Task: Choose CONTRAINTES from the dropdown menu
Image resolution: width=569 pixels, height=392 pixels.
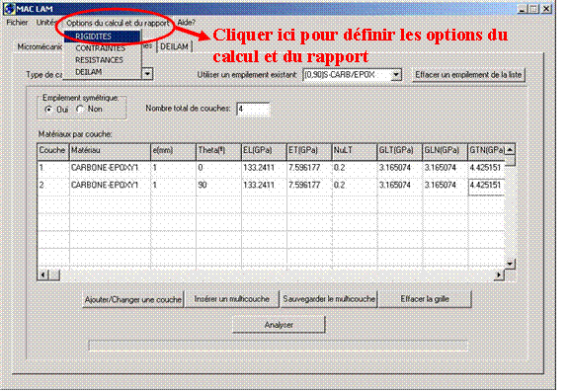Action: point(103,48)
